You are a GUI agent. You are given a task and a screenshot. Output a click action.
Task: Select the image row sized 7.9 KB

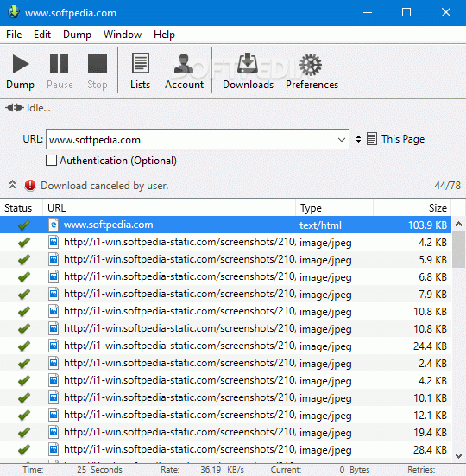[x=225, y=295]
